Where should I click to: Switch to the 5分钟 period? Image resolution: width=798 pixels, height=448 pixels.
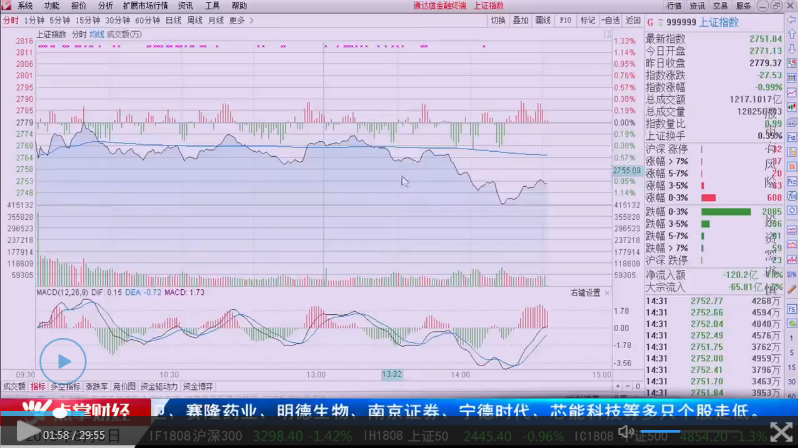(x=60, y=20)
